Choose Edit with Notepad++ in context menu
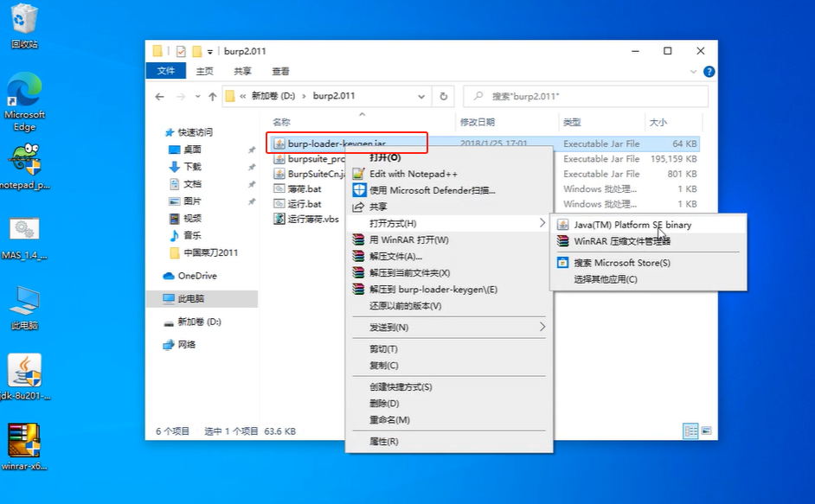 coord(449,174)
